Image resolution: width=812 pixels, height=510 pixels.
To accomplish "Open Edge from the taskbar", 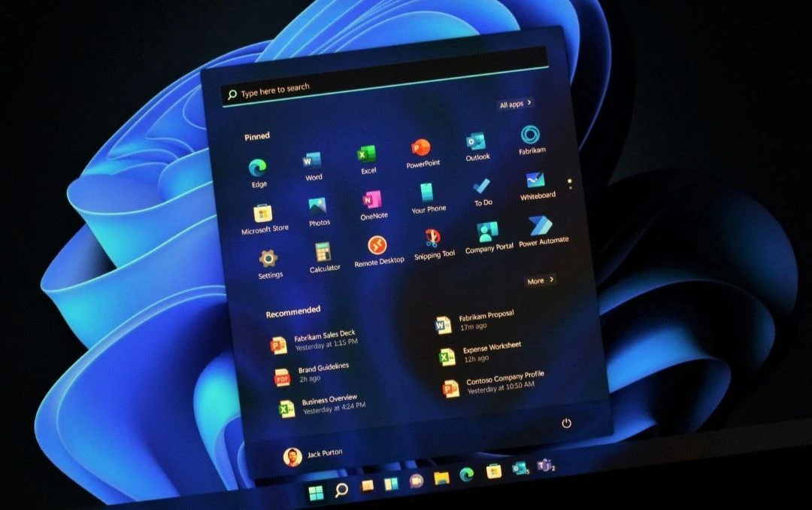I will pyautogui.click(x=467, y=474).
